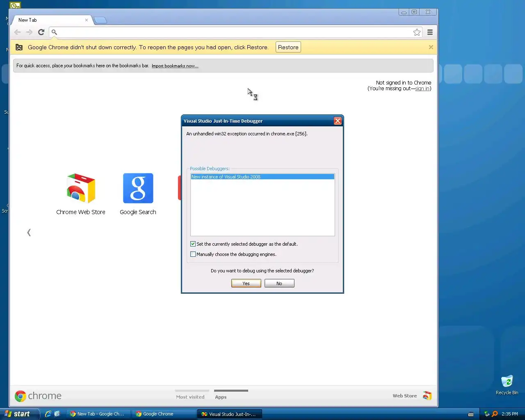525x420 pixels.
Task: Click the sign in link
Action: point(422,89)
